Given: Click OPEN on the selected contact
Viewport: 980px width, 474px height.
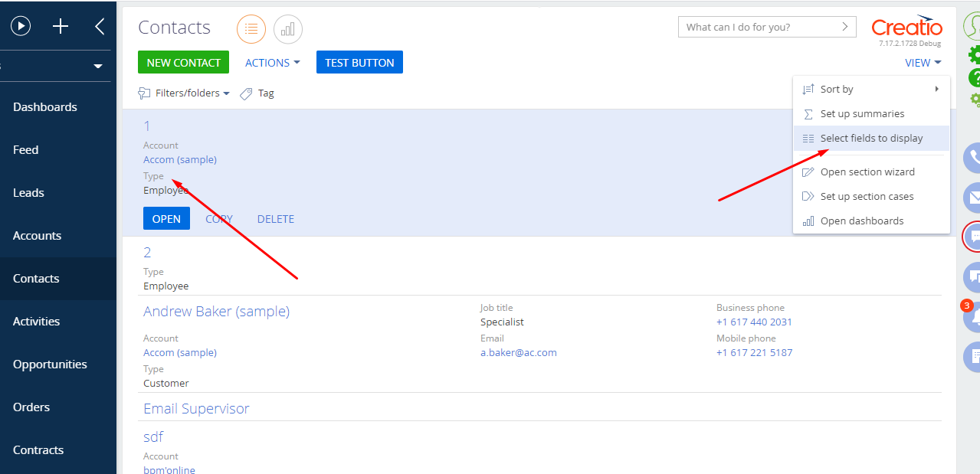Looking at the screenshot, I should pos(166,219).
